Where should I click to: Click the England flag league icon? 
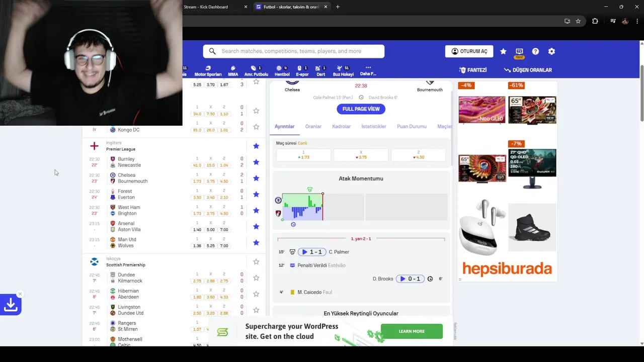coord(94,146)
